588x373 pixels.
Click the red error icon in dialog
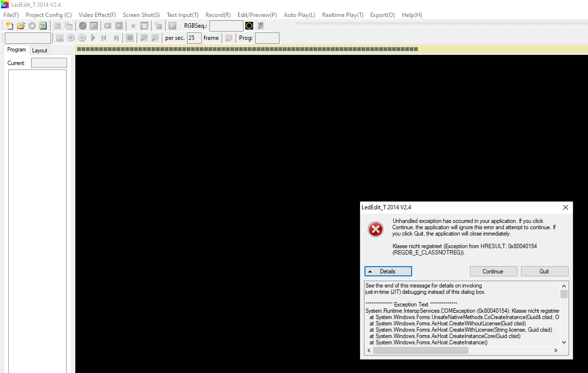(376, 229)
